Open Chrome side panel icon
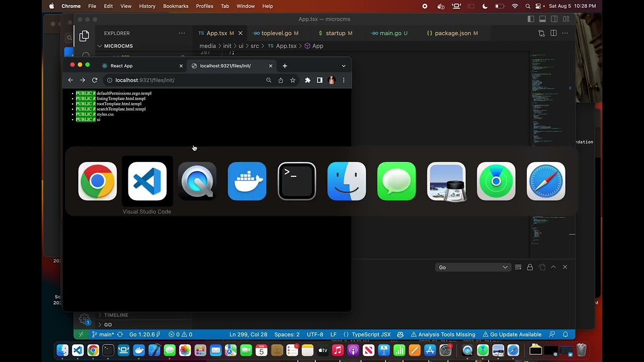Screen dimensions: 644x362 (x=319, y=80)
